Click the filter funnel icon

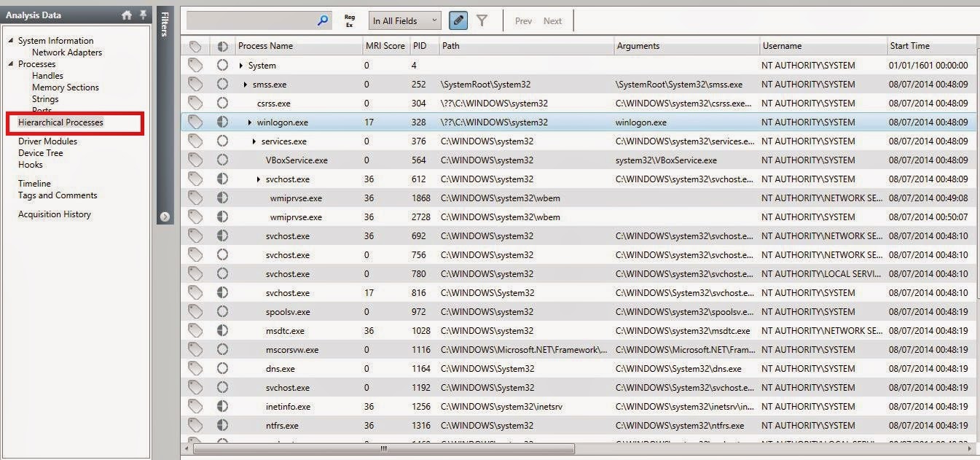point(482,21)
